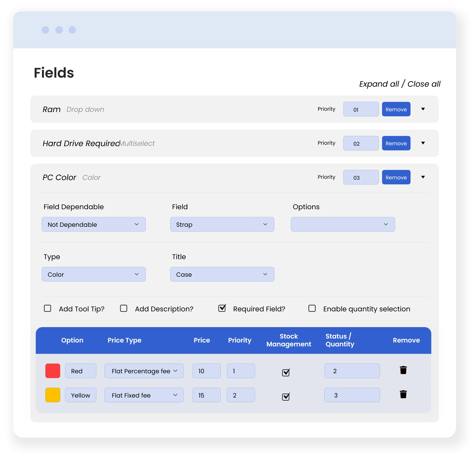Open the Type Color dropdown

(94, 274)
